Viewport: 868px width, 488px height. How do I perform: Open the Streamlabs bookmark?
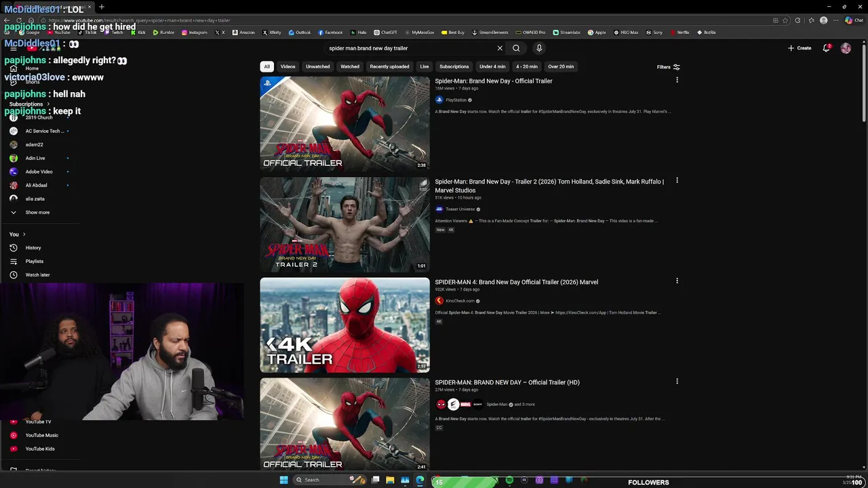pos(566,33)
